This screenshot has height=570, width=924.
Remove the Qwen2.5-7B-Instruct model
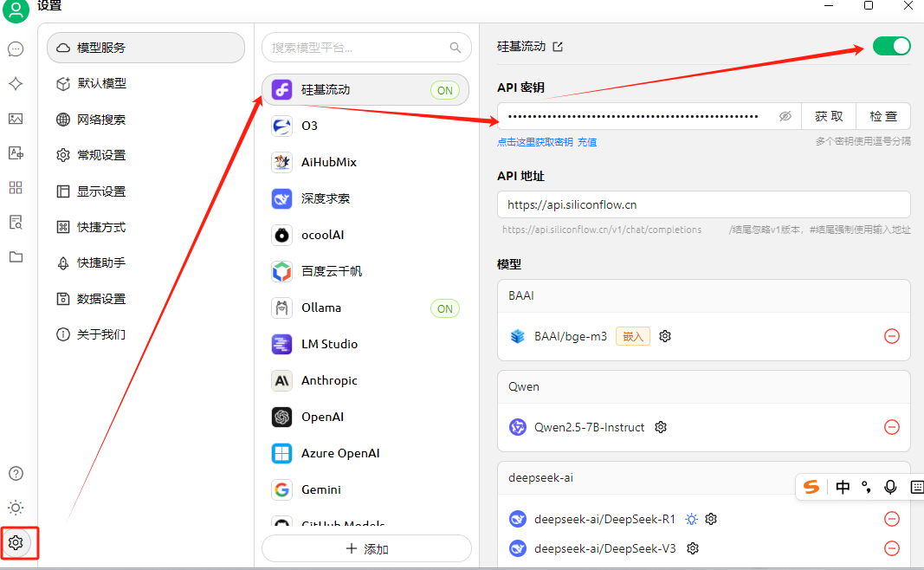pyautogui.click(x=892, y=427)
